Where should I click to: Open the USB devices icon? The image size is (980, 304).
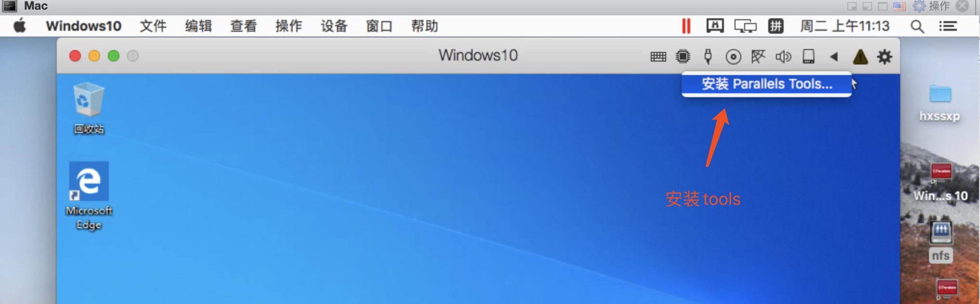click(x=708, y=56)
